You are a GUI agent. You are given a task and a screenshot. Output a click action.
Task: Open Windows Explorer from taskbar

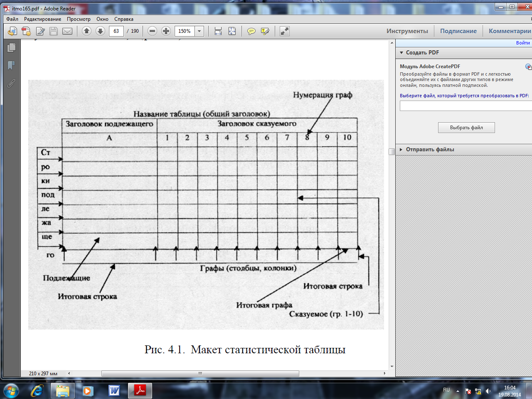(x=63, y=391)
